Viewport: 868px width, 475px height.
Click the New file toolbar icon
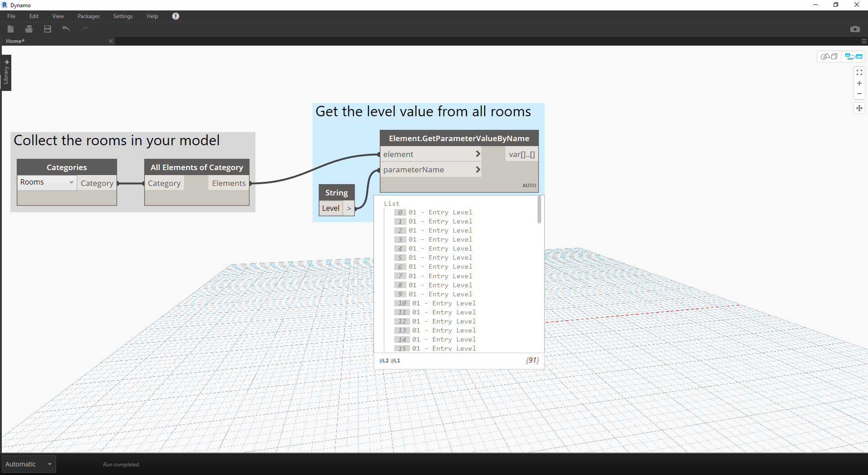pyautogui.click(x=11, y=29)
